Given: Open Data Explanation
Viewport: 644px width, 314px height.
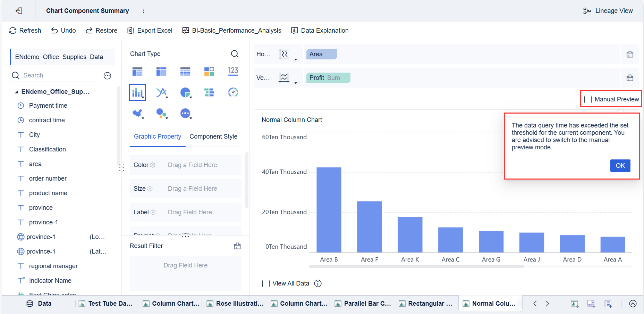Looking at the screenshot, I should pyautogui.click(x=320, y=31).
